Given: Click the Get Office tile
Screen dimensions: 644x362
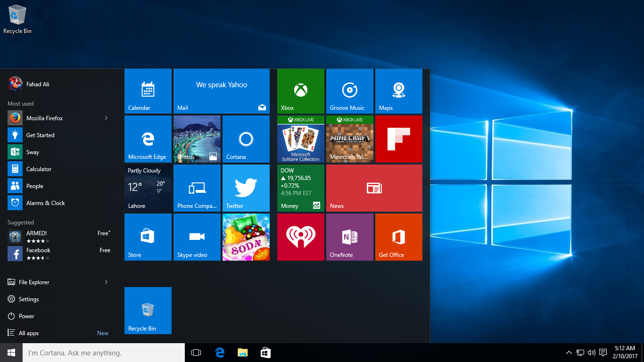Looking at the screenshot, I should tap(399, 237).
